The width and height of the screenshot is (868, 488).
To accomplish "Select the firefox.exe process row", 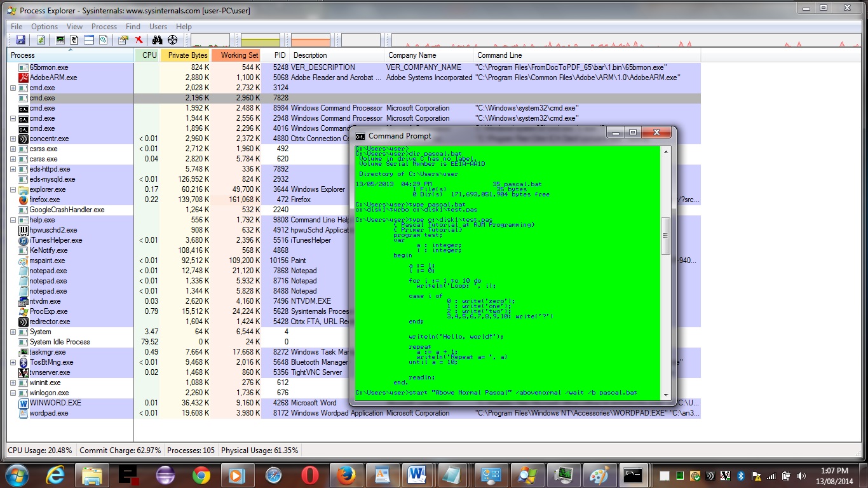I will tap(44, 200).
